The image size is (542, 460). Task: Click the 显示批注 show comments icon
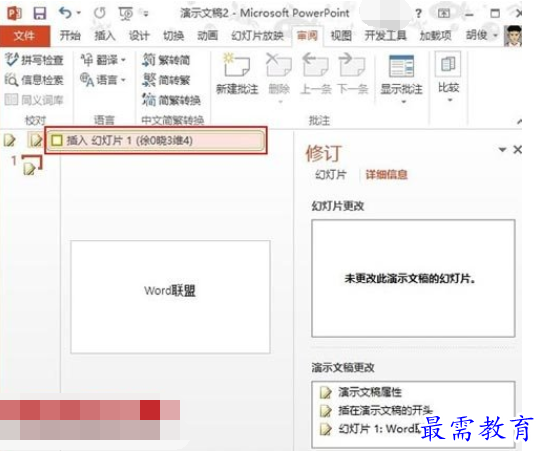(401, 66)
